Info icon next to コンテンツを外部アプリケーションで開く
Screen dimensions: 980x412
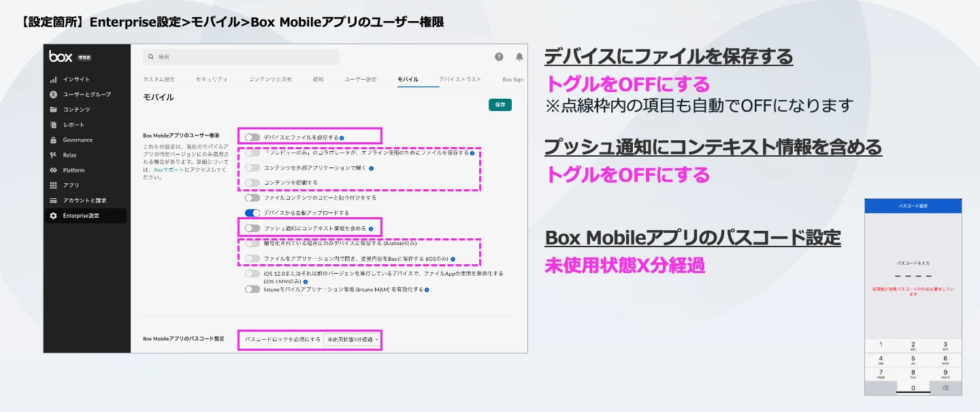click(x=372, y=168)
